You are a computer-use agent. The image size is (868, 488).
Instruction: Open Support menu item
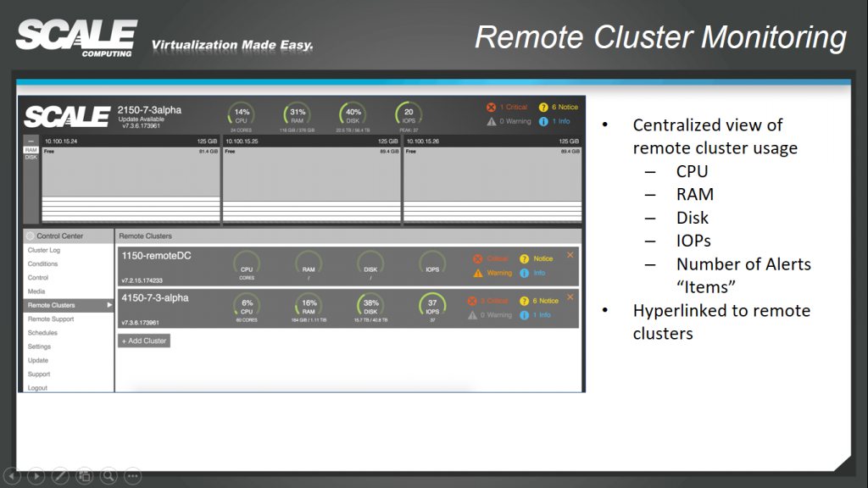coord(39,374)
